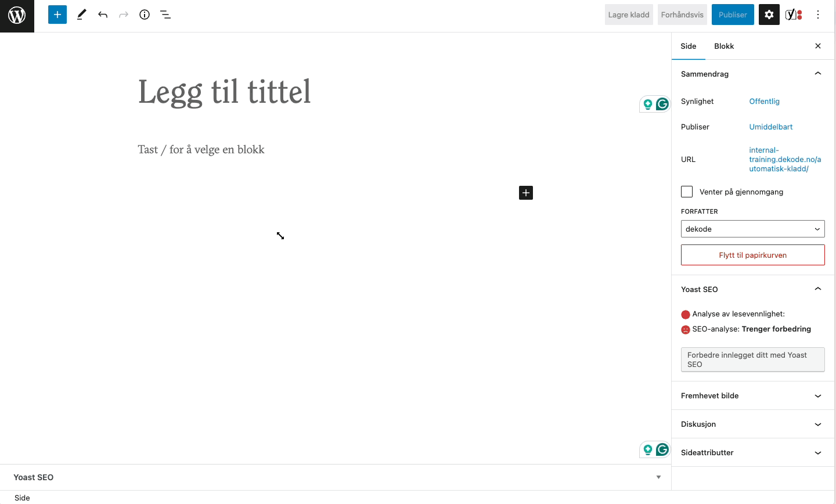Open the list view outline icon
Viewport: 836px width, 504px height.
[165, 15]
